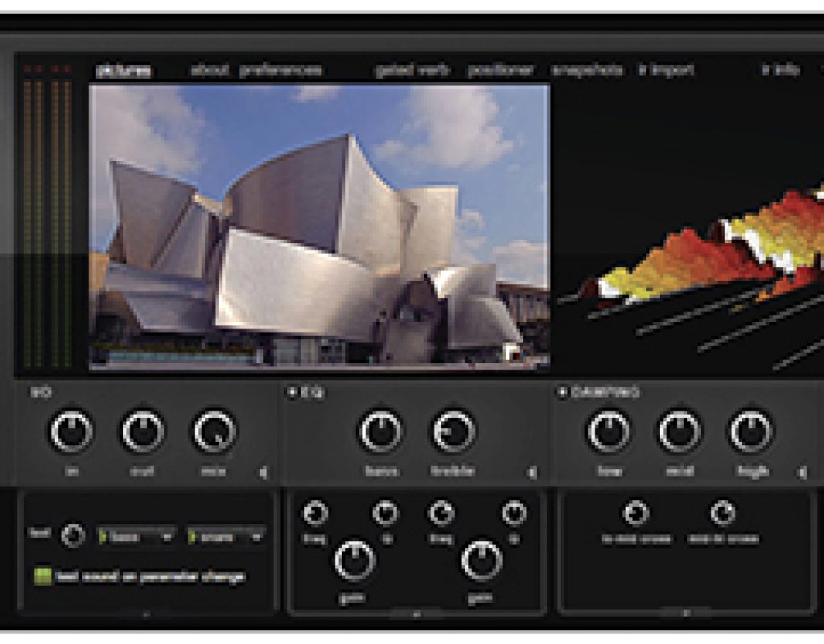The height and width of the screenshot is (644, 824).
Task: Switch to the pictures tab
Action: click(124, 71)
